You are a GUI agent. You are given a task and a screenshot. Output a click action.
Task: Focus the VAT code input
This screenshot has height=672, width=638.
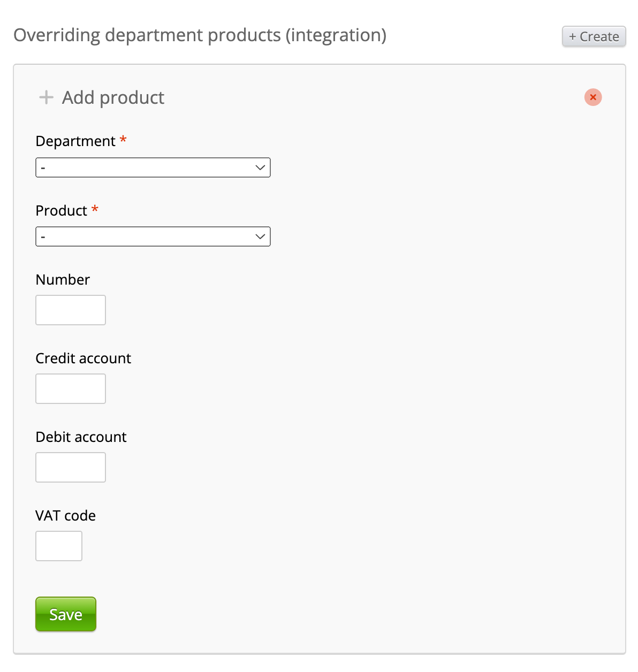tap(59, 546)
